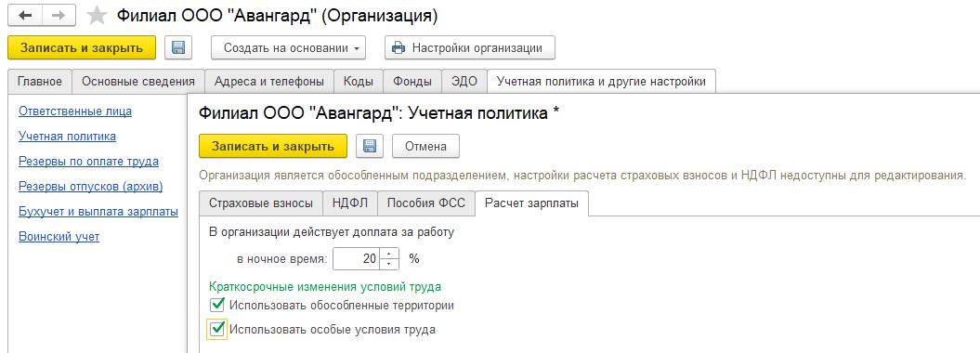This screenshot has width=980, height=353.
Task: Open Бухучет и выплата зарплаты link
Action: pos(98,211)
